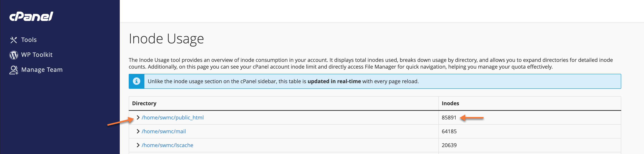644x154 pixels.
Task: Select the 64185 inode count cell
Action: coord(449,131)
